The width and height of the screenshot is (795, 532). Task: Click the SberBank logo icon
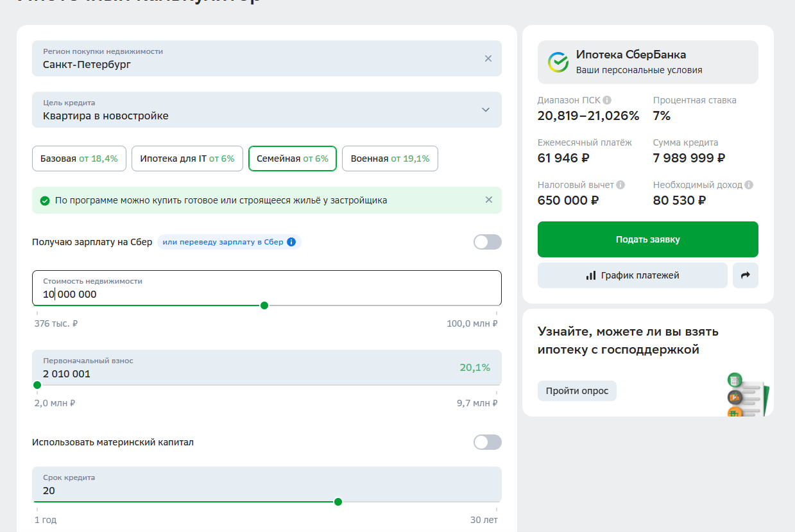click(x=558, y=62)
